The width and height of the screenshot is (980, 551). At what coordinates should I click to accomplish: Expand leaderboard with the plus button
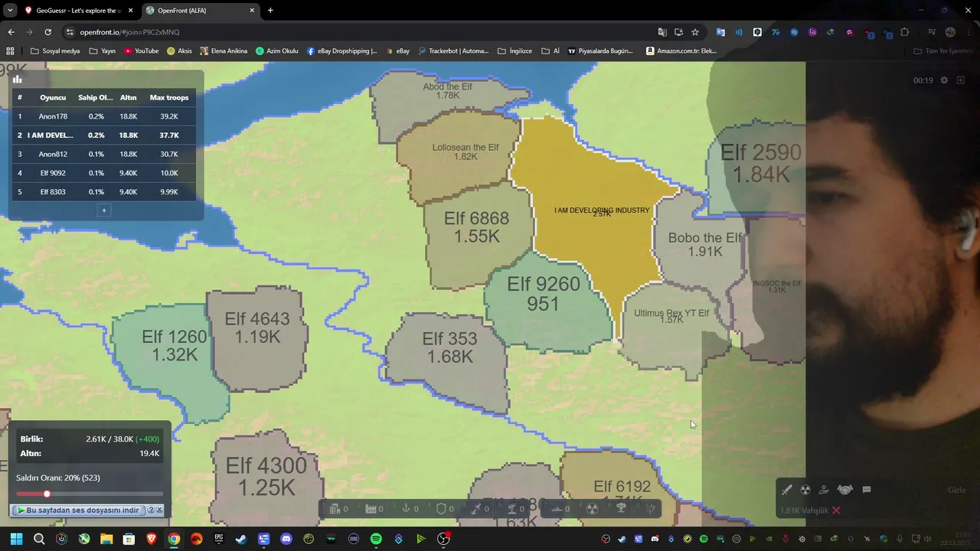[x=104, y=210]
